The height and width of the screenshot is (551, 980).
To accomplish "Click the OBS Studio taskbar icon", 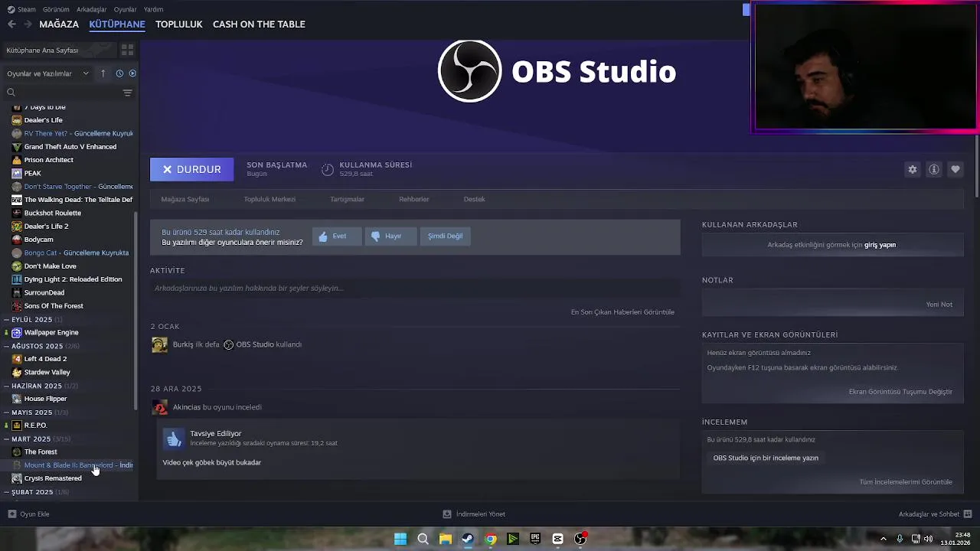I will pos(580,539).
